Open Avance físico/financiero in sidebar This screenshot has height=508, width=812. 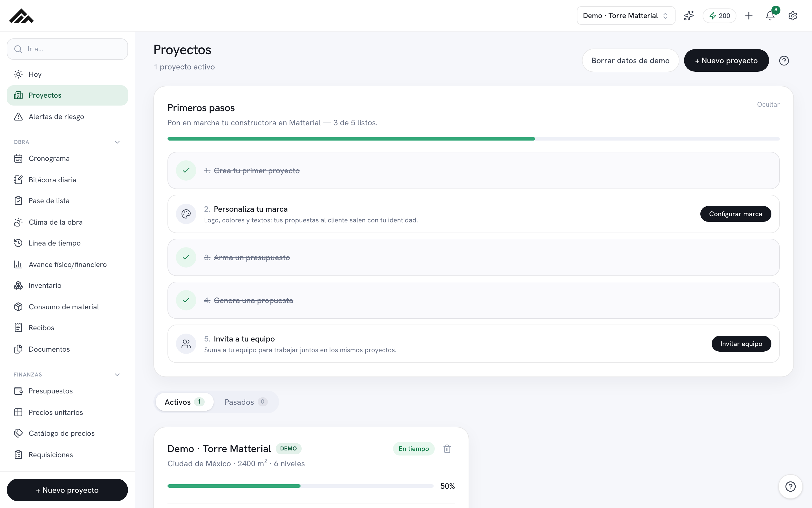[x=67, y=264]
